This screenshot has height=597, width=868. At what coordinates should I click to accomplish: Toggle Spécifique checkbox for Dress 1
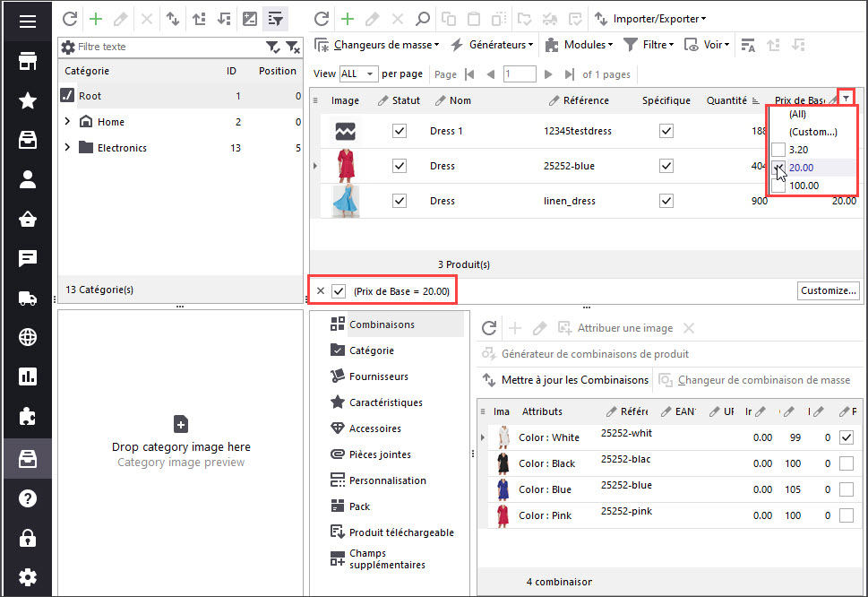click(666, 131)
